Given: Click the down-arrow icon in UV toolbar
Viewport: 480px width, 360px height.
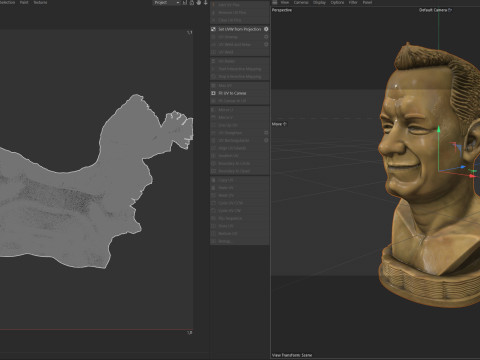Looking at the screenshot, I should 205,3.
